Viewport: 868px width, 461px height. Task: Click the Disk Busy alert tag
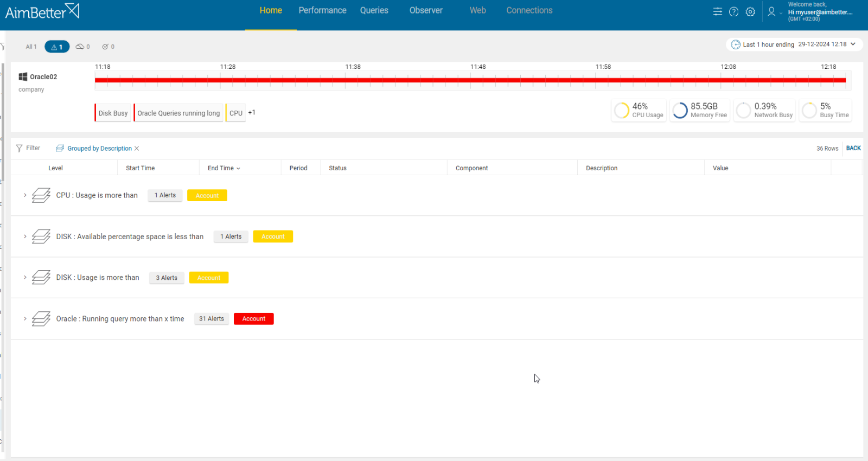(113, 113)
